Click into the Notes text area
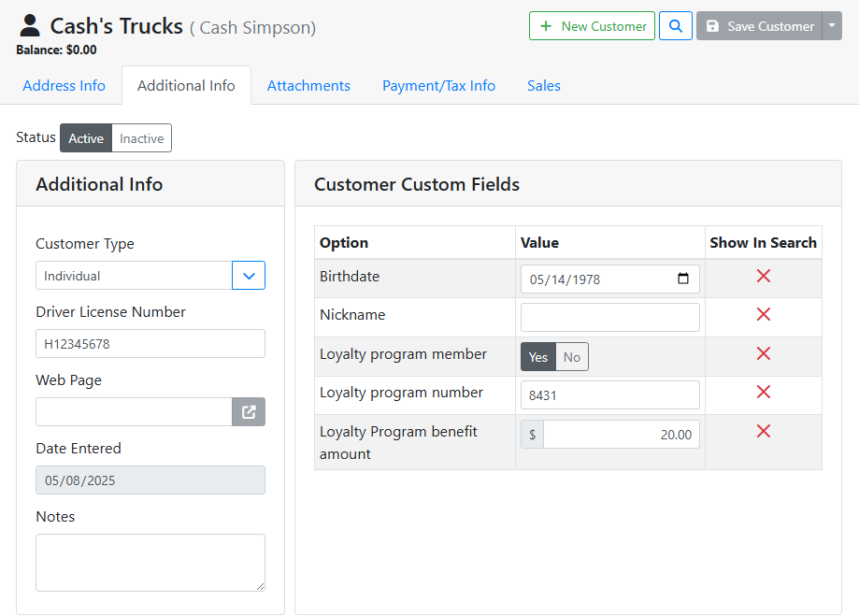 [x=150, y=562]
